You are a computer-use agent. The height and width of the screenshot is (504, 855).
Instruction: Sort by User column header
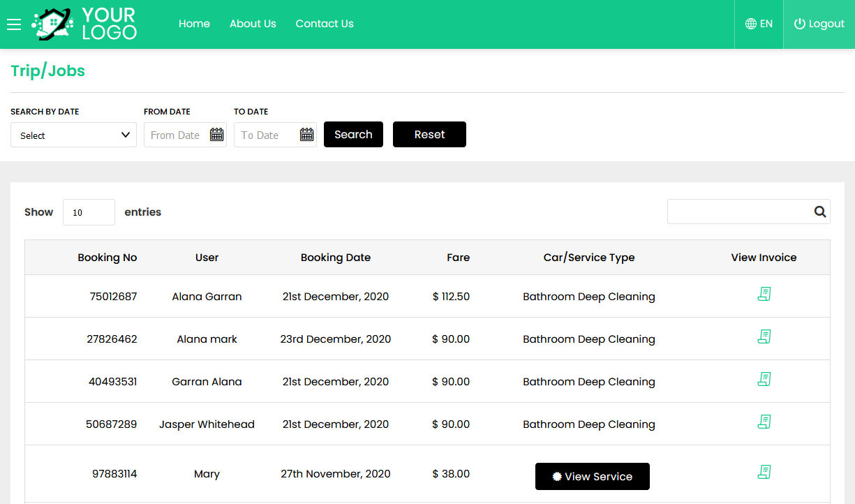[x=207, y=258]
